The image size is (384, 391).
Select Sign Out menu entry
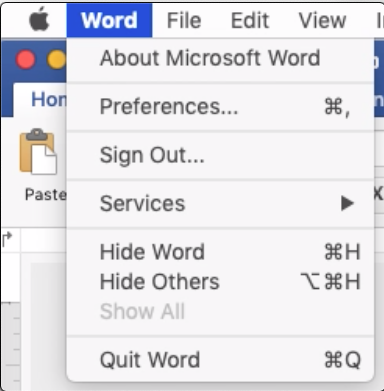[x=220, y=155]
